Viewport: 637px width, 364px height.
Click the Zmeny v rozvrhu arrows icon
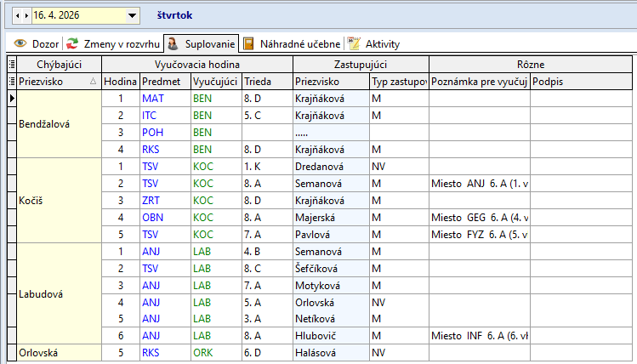pyautogui.click(x=73, y=43)
